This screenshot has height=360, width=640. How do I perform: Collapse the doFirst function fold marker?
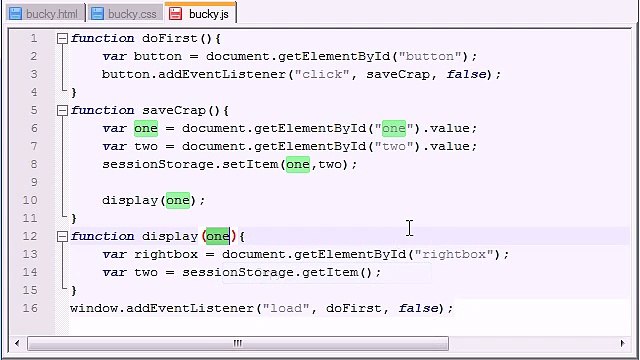(x=62, y=39)
